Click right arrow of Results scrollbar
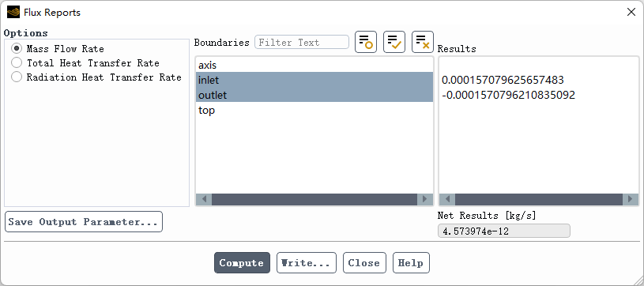644x286 pixels. [631, 200]
